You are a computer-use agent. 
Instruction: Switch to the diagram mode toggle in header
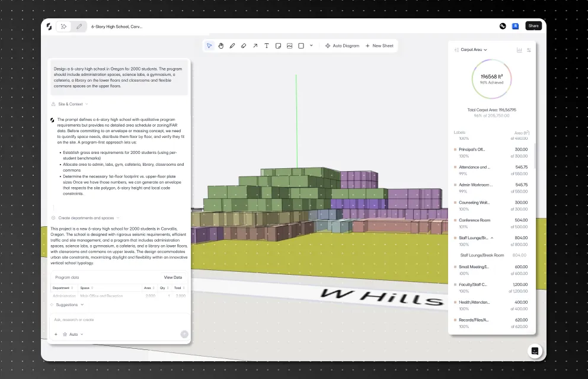pyautogui.click(x=64, y=27)
